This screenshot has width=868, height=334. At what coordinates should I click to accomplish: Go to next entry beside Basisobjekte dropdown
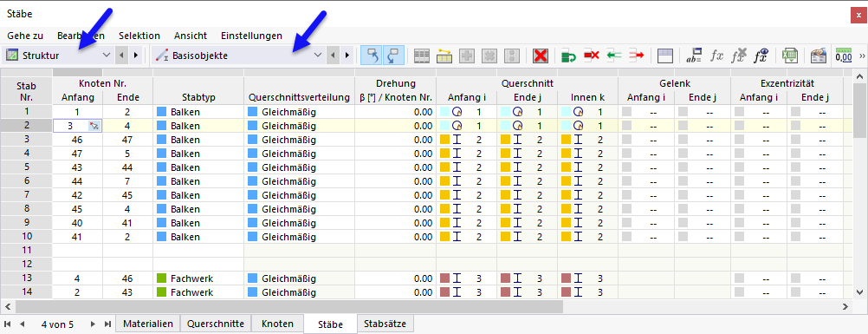(x=347, y=56)
